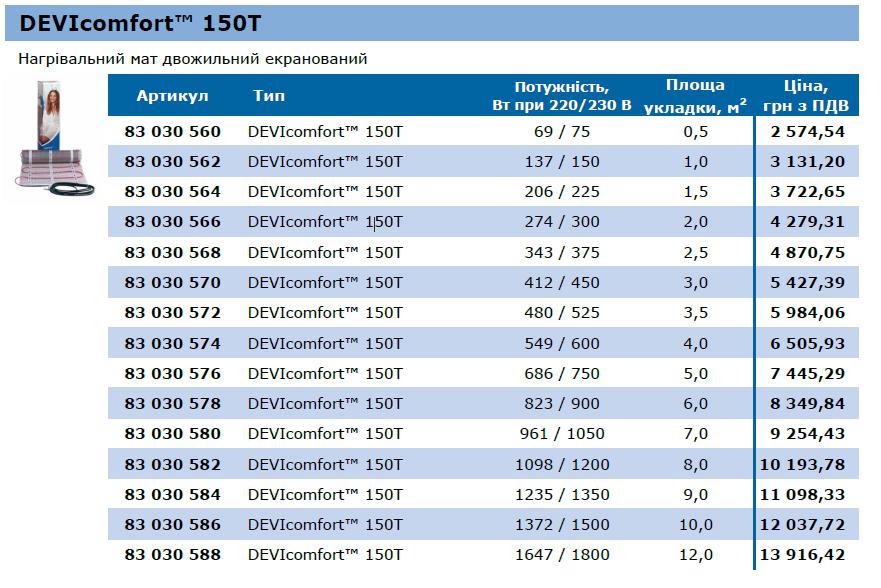This screenshot has width=881, height=588.
Task: Click the price 2 574,54
Action: tap(807, 132)
